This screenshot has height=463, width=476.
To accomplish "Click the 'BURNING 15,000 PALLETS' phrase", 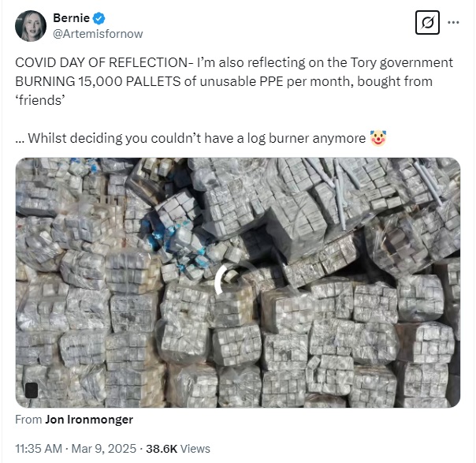I will pyautogui.click(x=98, y=81).
